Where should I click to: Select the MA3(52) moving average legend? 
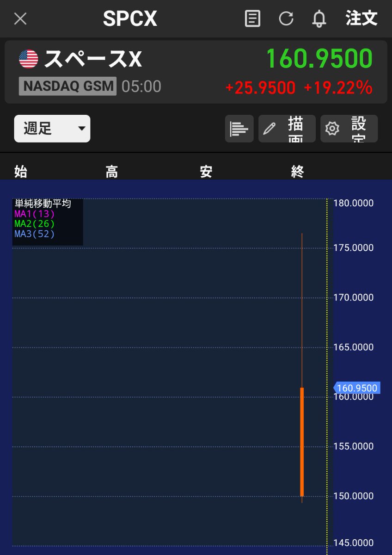click(x=35, y=234)
